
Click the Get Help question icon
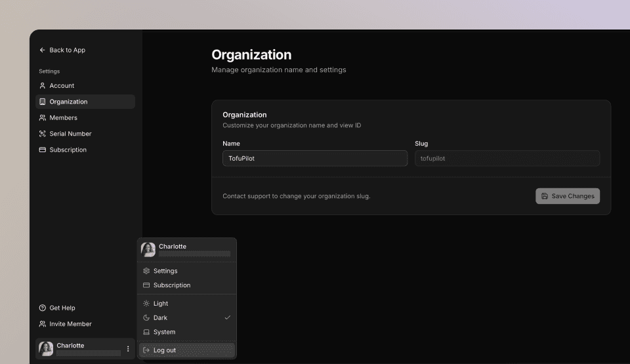pos(43,308)
